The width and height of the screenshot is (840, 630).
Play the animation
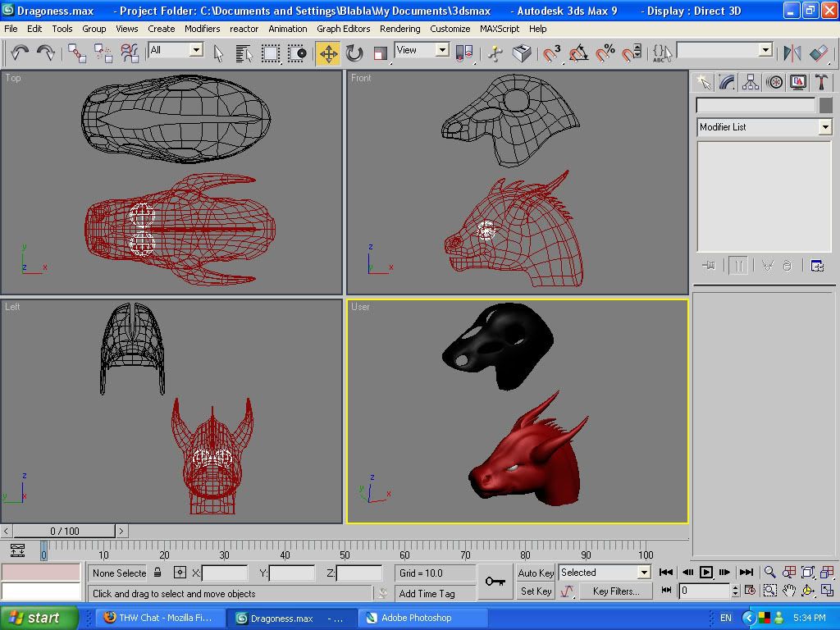coord(706,572)
